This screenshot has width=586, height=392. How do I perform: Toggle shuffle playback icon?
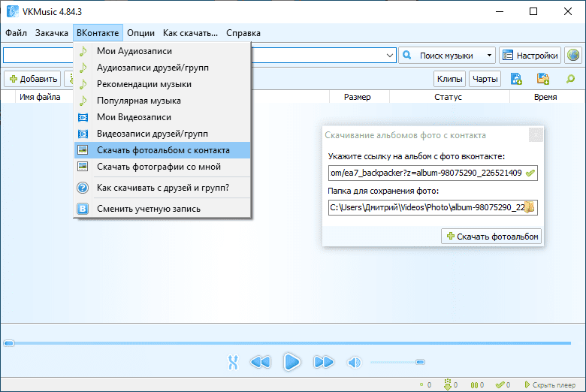232,362
